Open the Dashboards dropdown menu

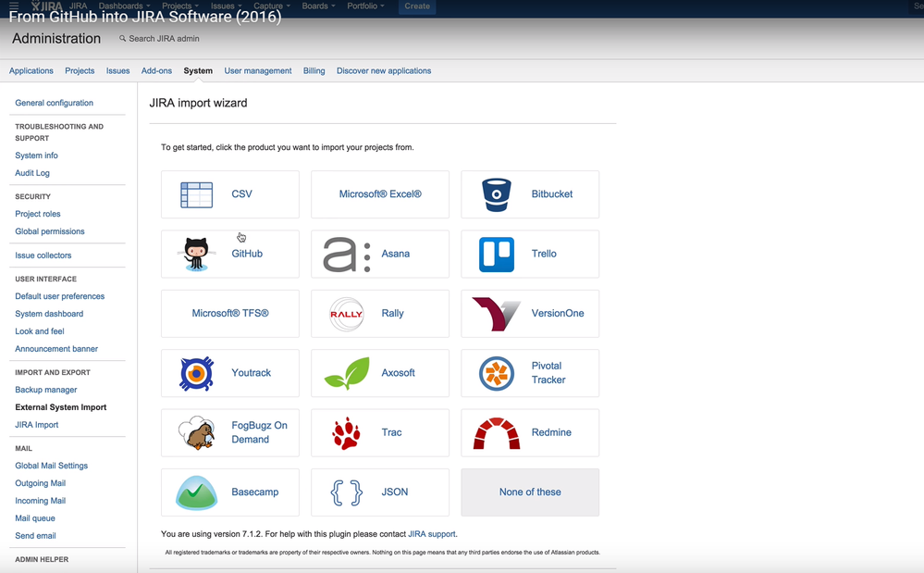[123, 5]
